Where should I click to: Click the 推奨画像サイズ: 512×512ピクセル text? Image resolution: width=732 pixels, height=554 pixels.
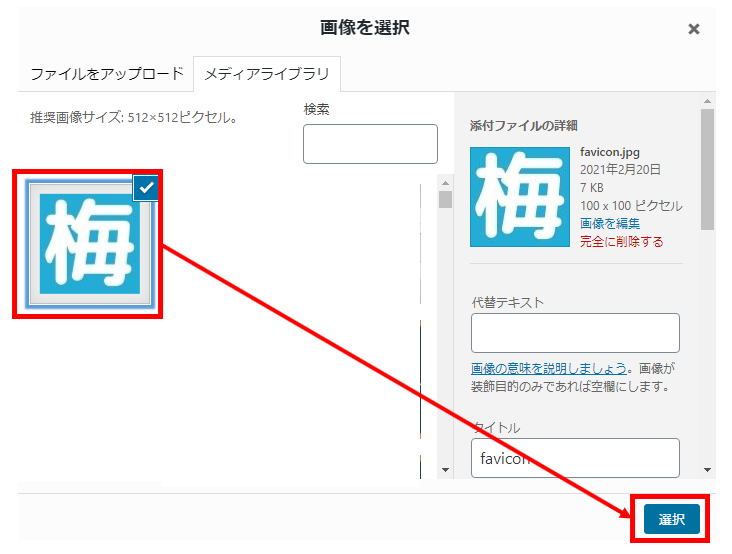pyautogui.click(x=134, y=117)
